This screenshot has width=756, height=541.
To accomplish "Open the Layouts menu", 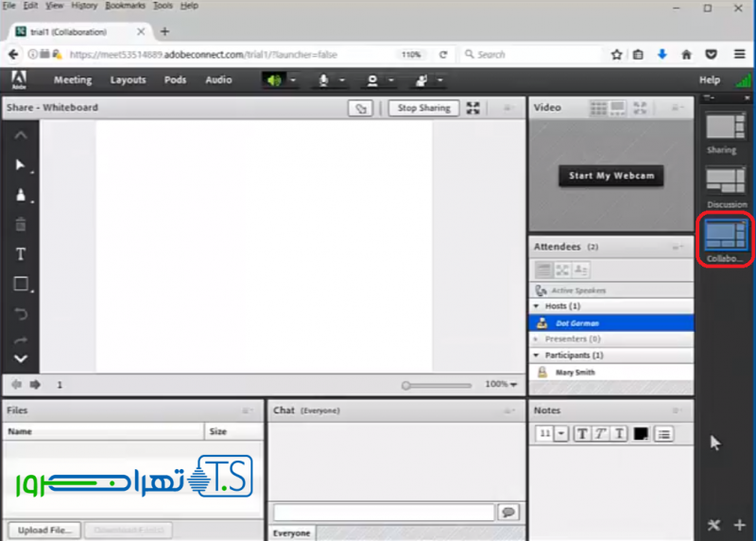I will pyautogui.click(x=128, y=80).
